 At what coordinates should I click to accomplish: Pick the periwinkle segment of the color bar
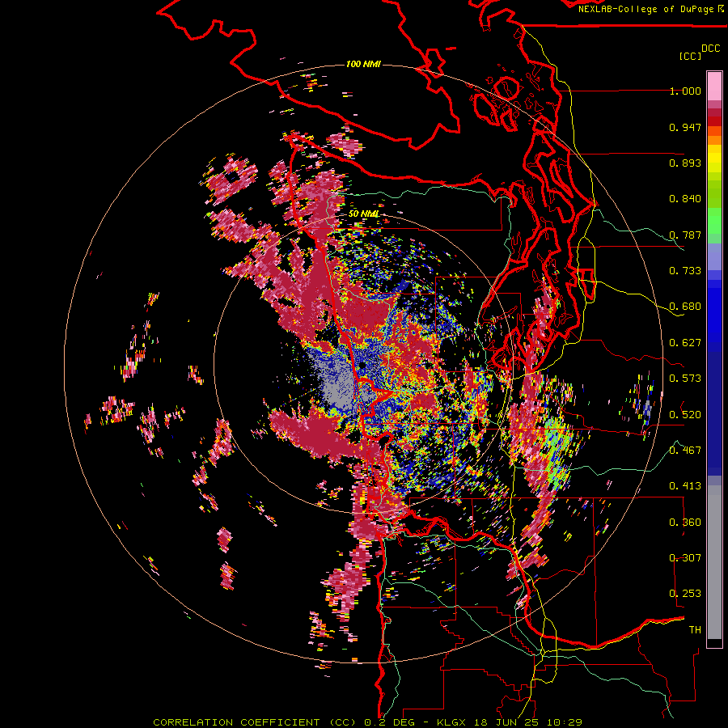click(x=714, y=256)
